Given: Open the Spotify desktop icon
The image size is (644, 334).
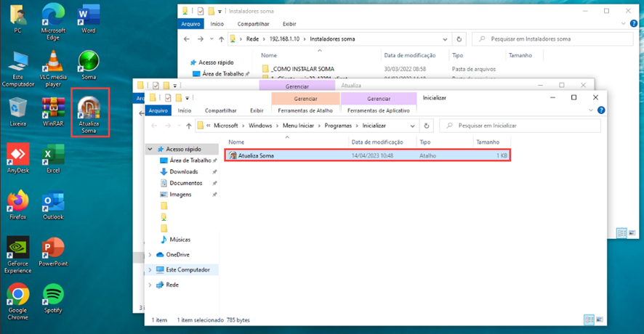Looking at the screenshot, I should [53, 298].
